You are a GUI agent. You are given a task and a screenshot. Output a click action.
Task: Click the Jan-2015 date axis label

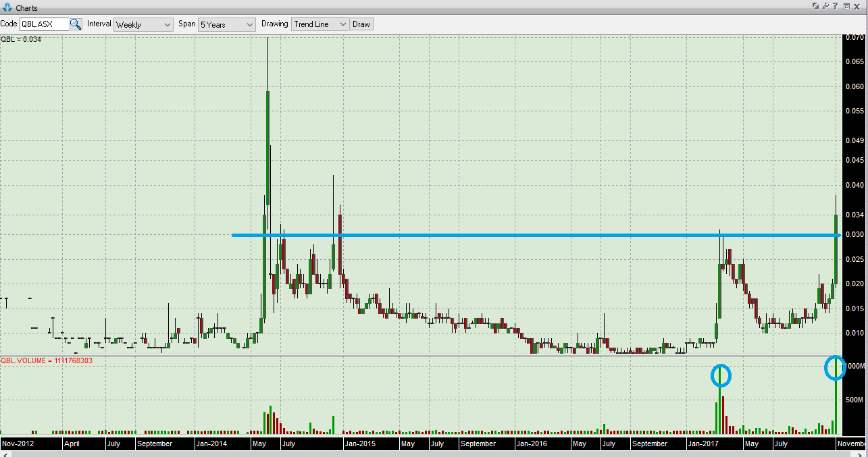[x=360, y=443]
